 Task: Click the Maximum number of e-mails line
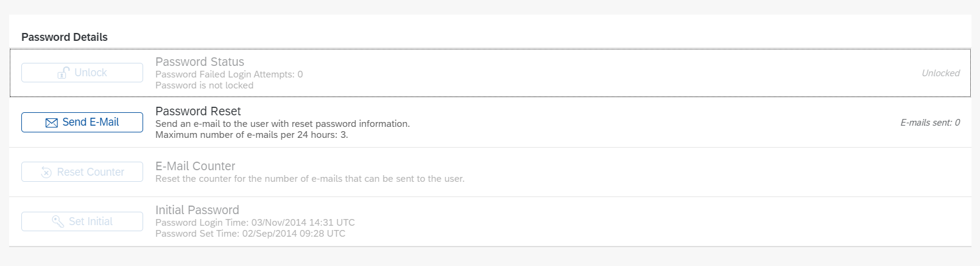tap(252, 135)
